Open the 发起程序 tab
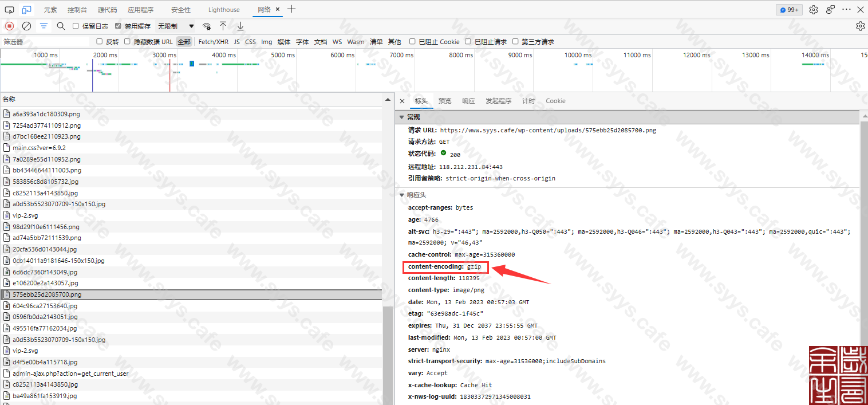 pyautogui.click(x=498, y=101)
